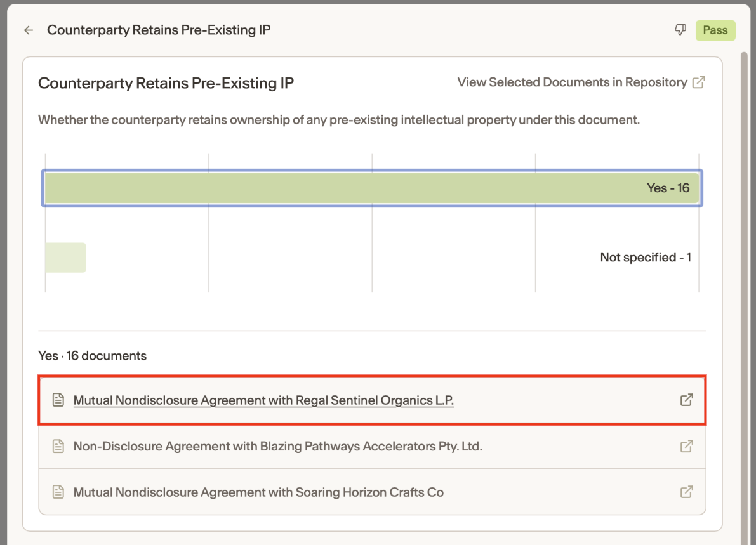This screenshot has width=756, height=545.
Task: Click document icon for Blazing Pathways Accelerators row
Action: pos(58,446)
